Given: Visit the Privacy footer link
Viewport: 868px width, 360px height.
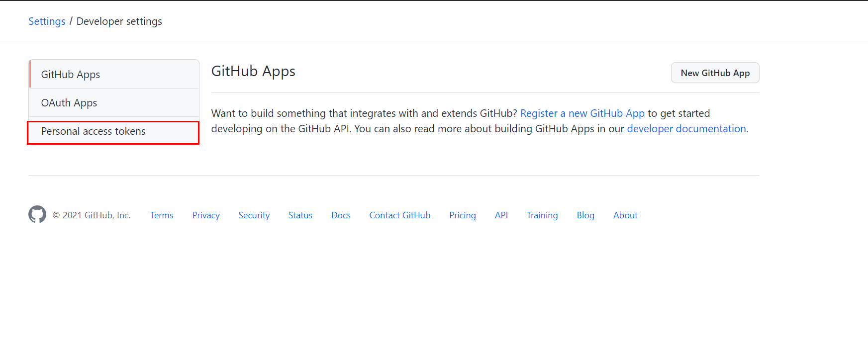Looking at the screenshot, I should 206,215.
